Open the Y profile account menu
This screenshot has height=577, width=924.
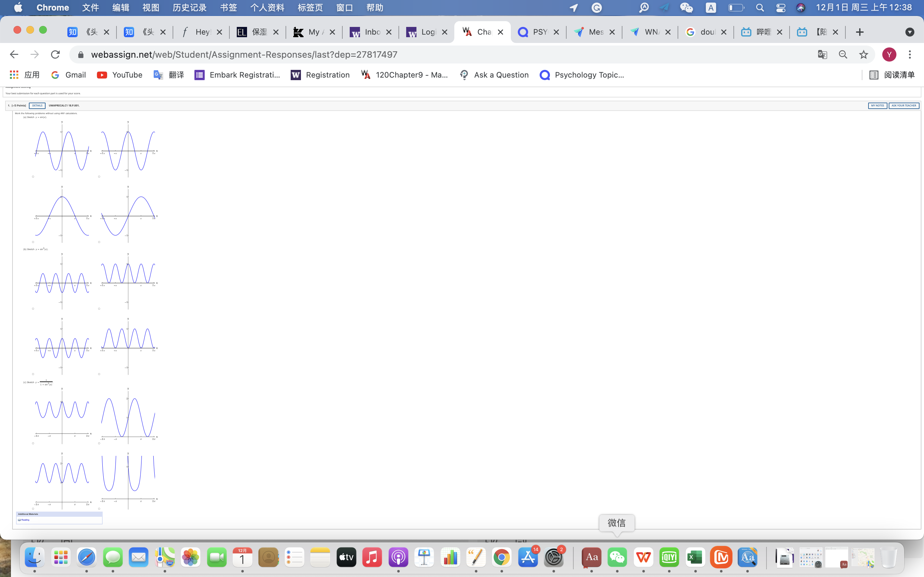click(888, 54)
